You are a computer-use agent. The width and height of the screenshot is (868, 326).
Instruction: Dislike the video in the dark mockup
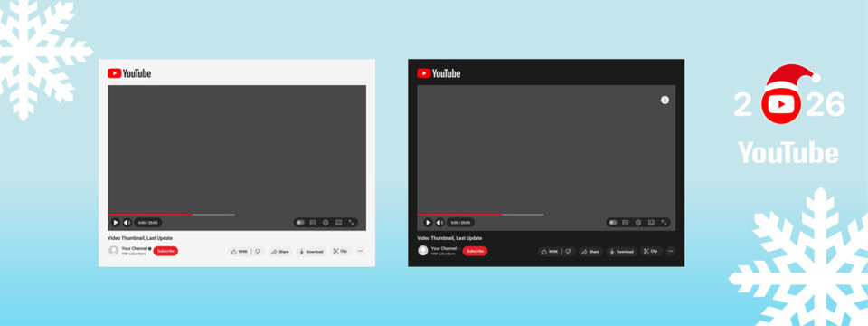tap(568, 251)
